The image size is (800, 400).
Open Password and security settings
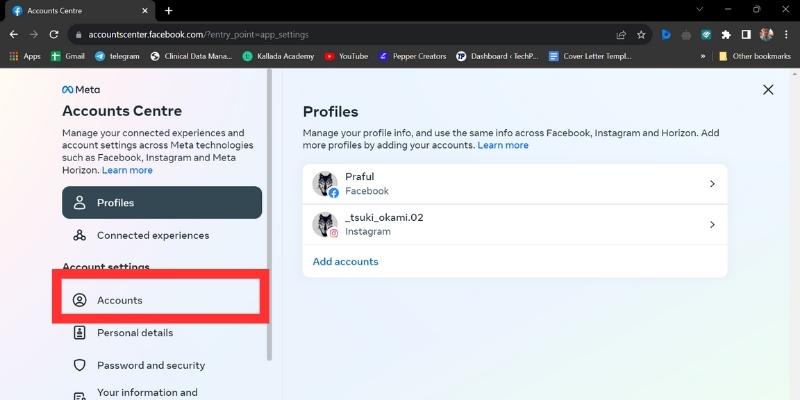pyautogui.click(x=162, y=365)
